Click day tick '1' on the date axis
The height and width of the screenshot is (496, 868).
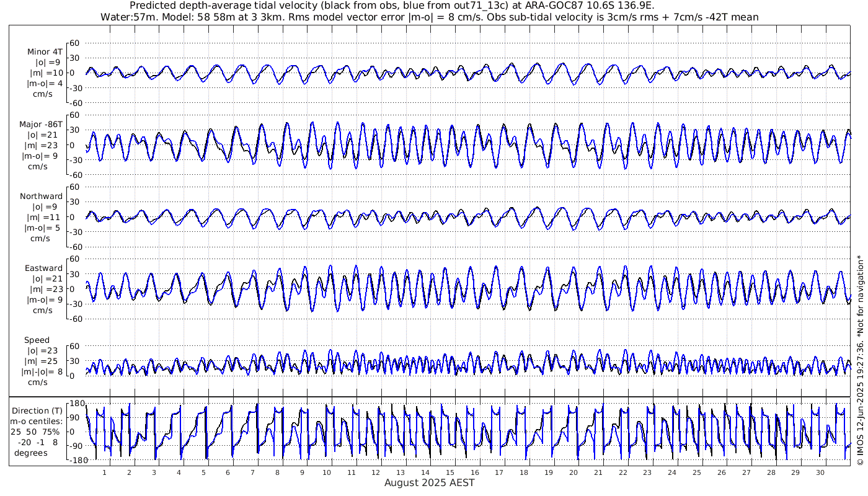tap(105, 472)
